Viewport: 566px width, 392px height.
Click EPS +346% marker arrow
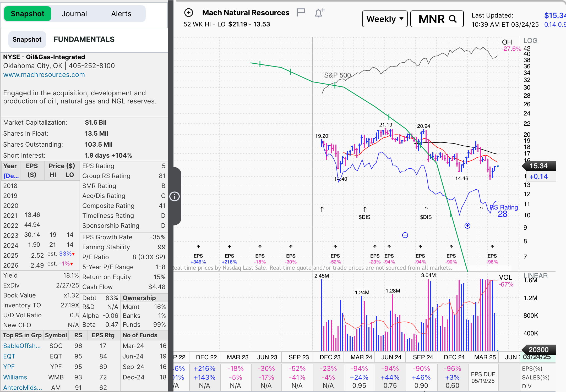point(198,247)
